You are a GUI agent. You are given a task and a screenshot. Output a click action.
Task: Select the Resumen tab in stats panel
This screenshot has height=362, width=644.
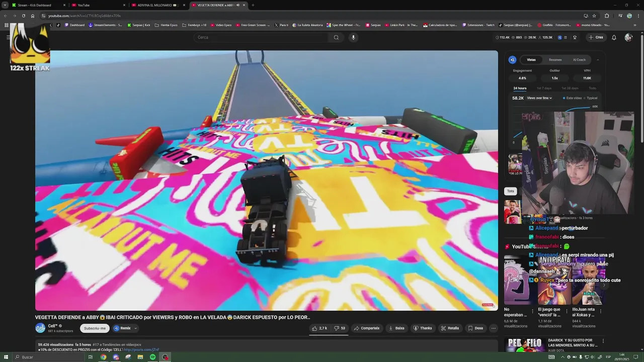coord(555,60)
